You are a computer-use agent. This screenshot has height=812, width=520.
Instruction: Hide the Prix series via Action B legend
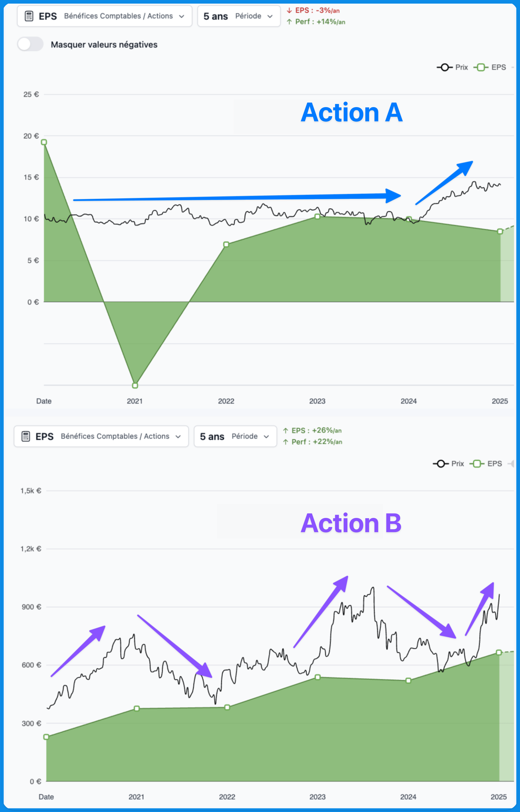[457, 464]
